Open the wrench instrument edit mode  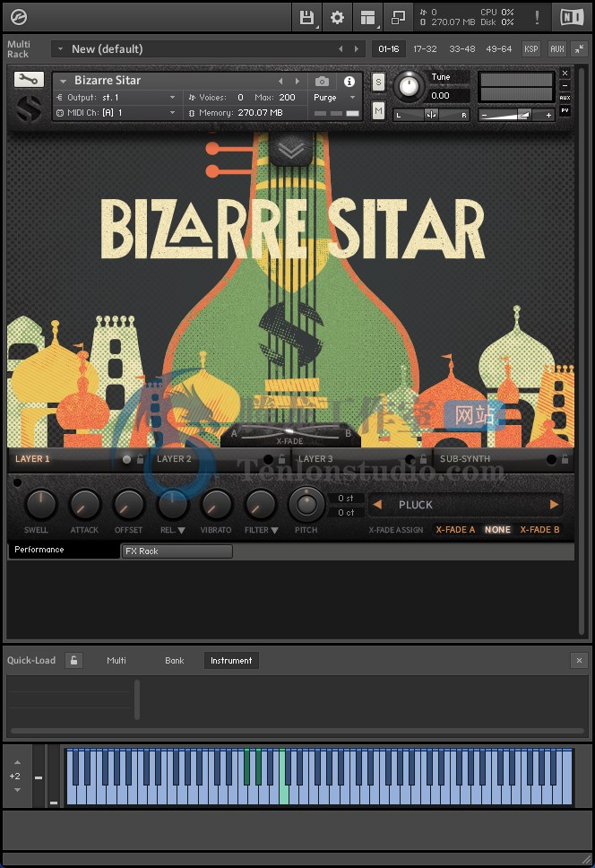pos(29,80)
